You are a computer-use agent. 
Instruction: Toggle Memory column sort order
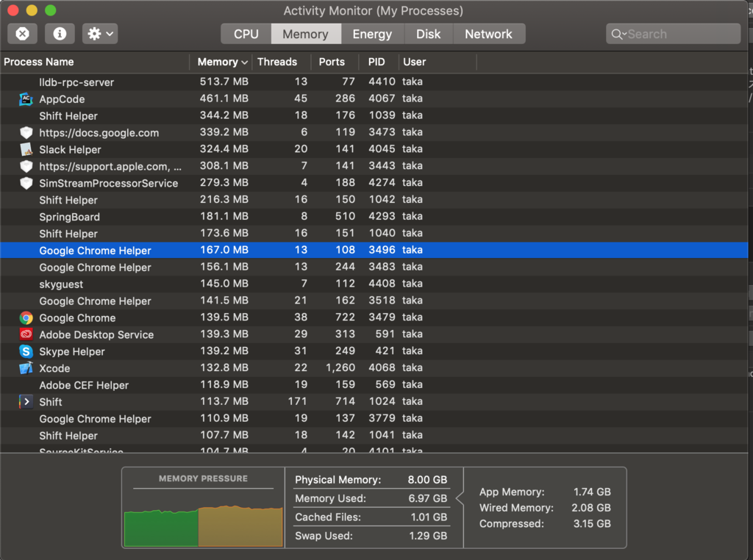point(221,62)
